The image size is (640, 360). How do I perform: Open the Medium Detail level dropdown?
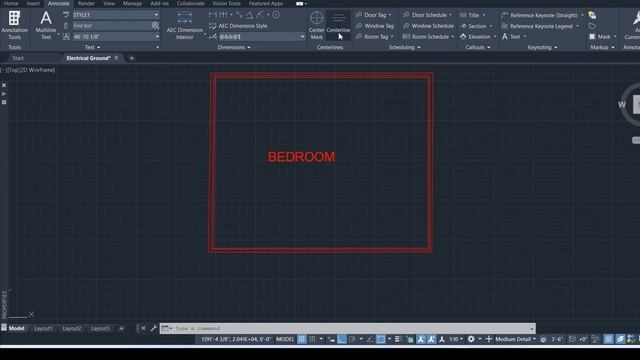pyautogui.click(x=515, y=339)
